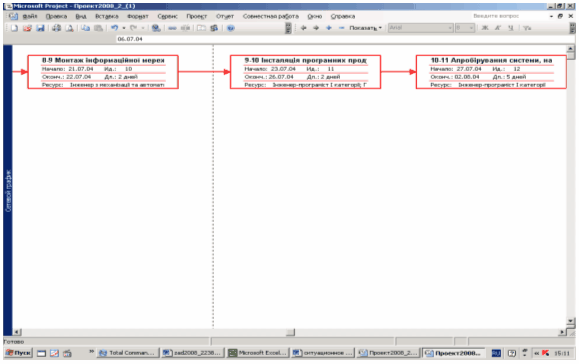This screenshot has width=579, height=364.
Task: Click the Show subtasks plus icon
Action: point(329,28)
